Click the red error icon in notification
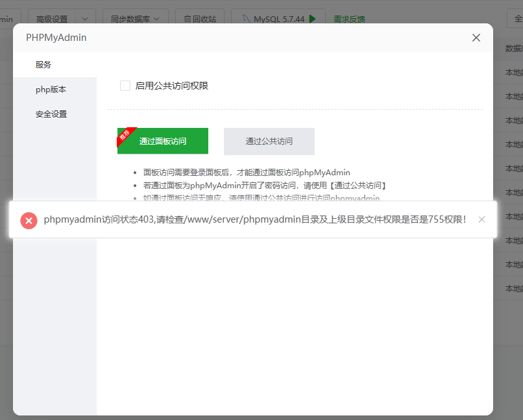This screenshot has width=523, height=420. coord(29,220)
